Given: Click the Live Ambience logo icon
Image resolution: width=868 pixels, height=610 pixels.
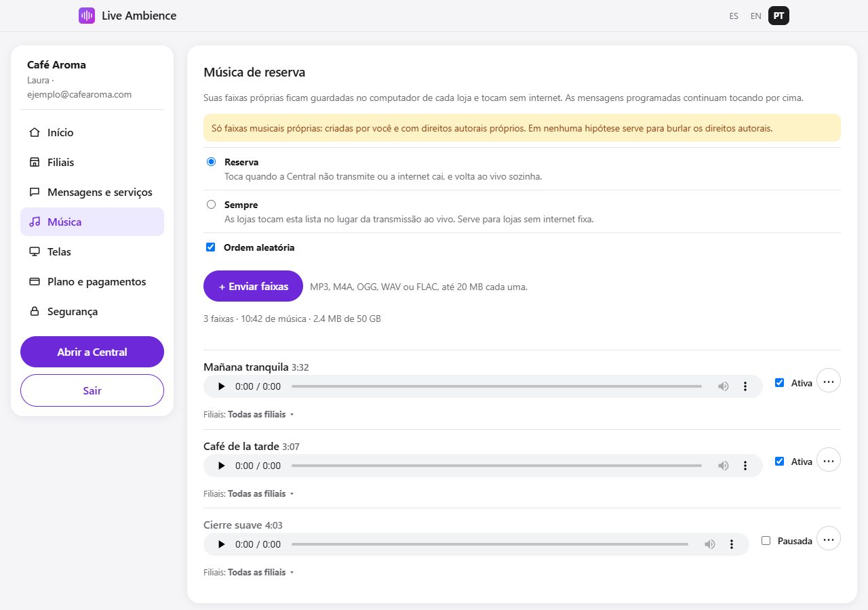Looking at the screenshot, I should click(x=87, y=16).
